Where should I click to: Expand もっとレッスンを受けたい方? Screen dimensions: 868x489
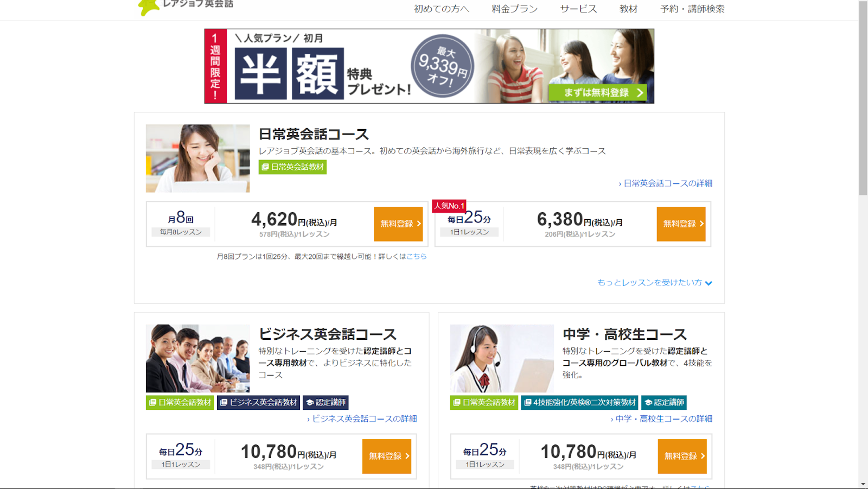click(x=655, y=283)
